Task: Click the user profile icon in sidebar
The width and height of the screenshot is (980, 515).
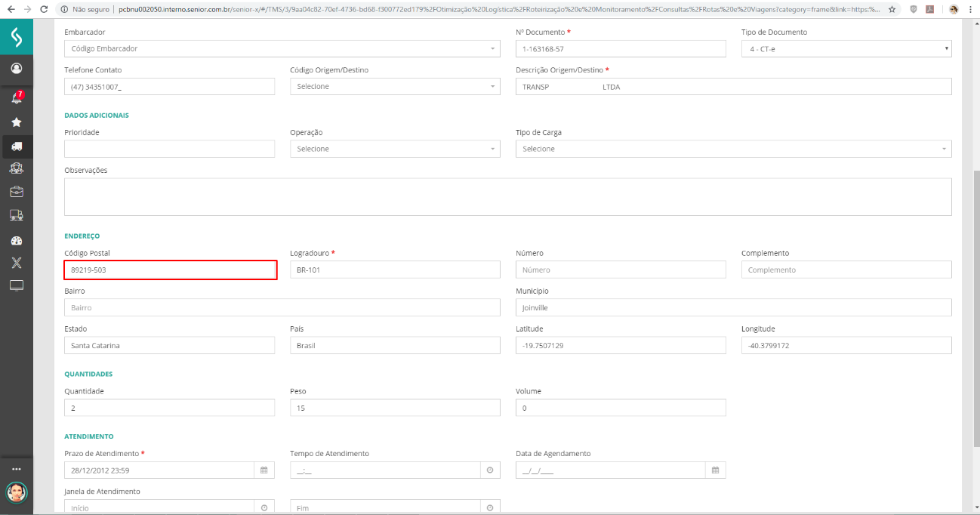Action: (x=16, y=68)
